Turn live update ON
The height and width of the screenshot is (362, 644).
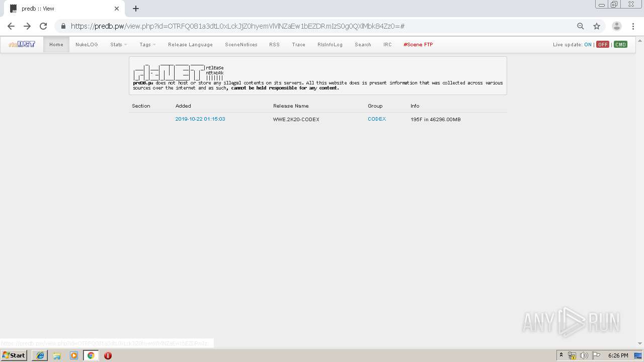(x=588, y=45)
